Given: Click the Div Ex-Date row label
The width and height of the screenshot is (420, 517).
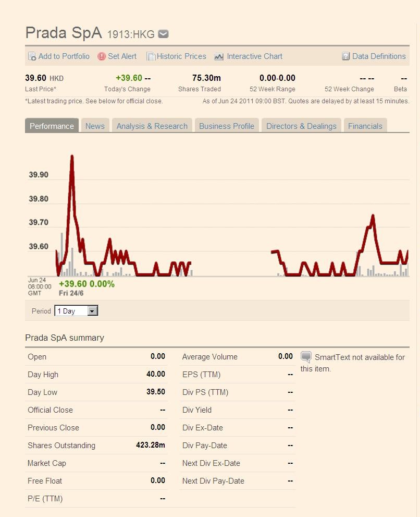Looking at the screenshot, I should (203, 428).
